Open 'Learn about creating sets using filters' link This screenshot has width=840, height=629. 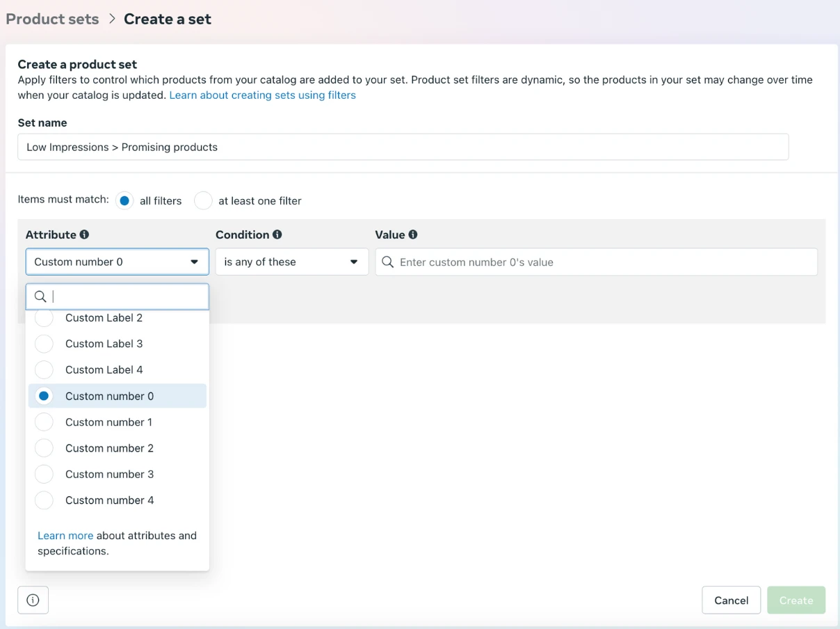262,95
